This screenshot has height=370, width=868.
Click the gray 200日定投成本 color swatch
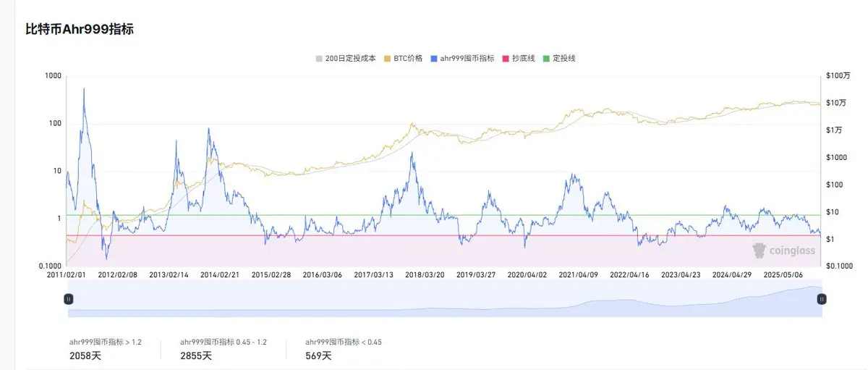coord(319,58)
